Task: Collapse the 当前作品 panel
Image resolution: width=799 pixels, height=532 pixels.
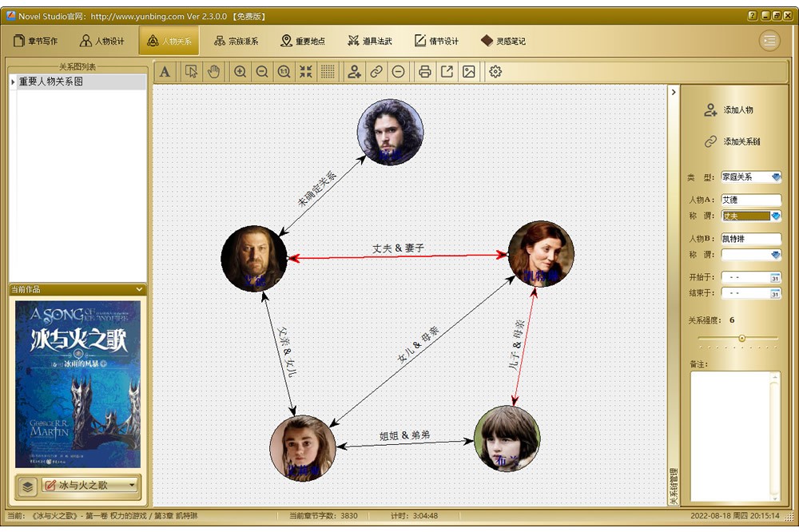Action: (139, 289)
